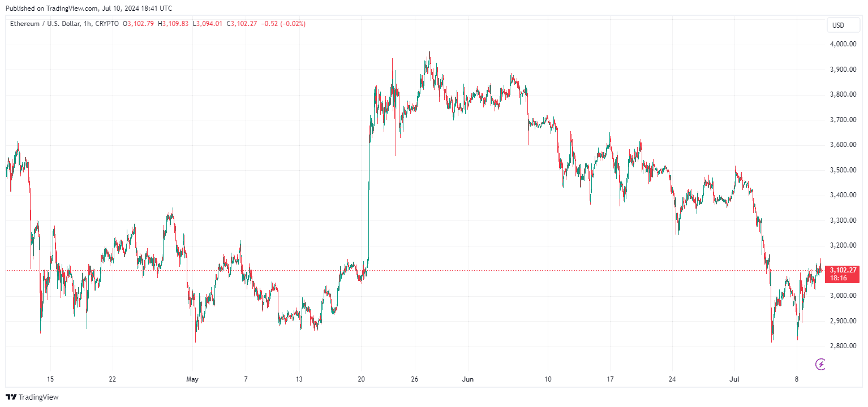Click the '26' date label on time axis
The height and width of the screenshot is (407, 868).
415,379
